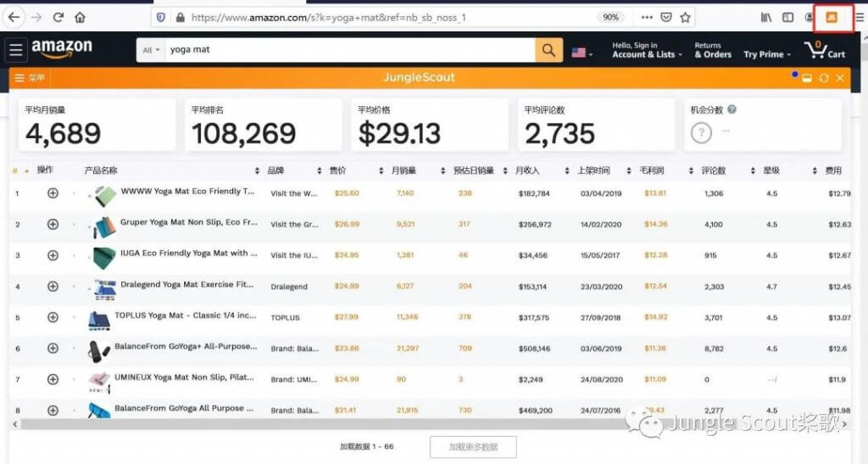Bookmark this page with the star icon
The image size is (868, 464).
[685, 18]
